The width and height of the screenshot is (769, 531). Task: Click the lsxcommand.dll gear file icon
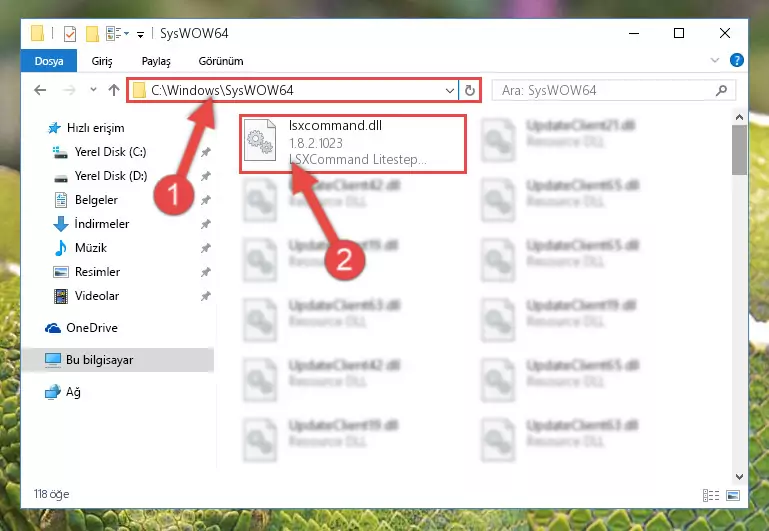point(260,140)
